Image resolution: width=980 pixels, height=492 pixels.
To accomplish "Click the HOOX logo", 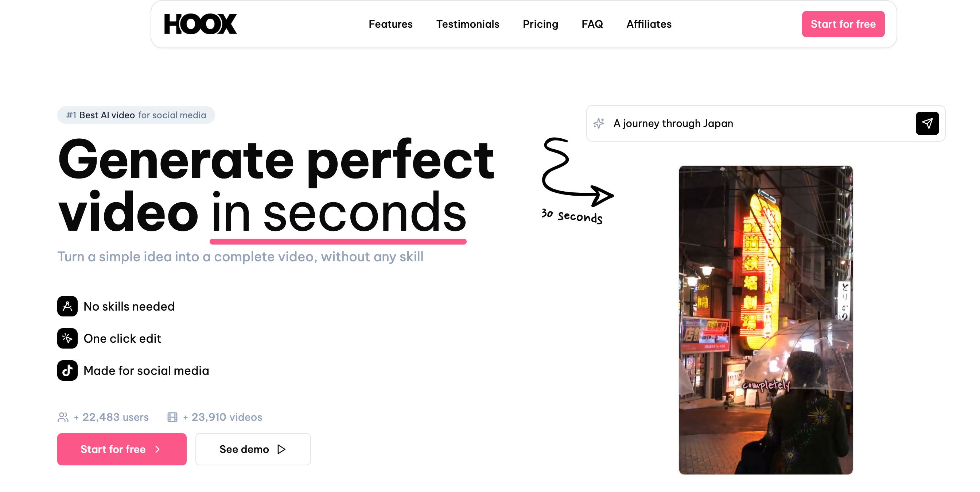I will click(x=200, y=24).
